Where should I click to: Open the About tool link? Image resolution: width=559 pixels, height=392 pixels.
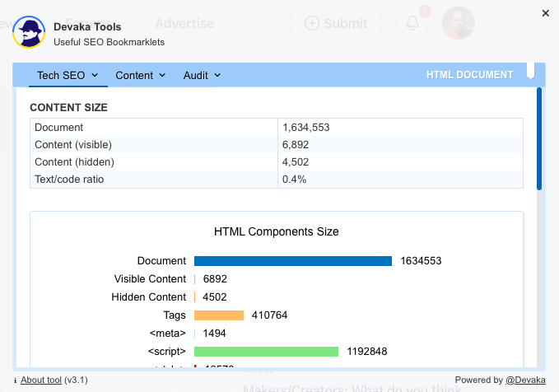[41, 380]
